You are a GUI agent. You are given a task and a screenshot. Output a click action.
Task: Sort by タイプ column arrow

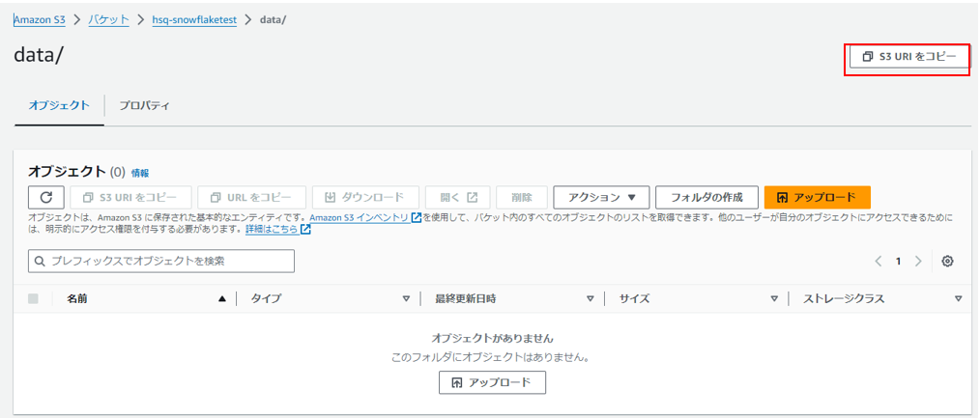click(x=406, y=299)
